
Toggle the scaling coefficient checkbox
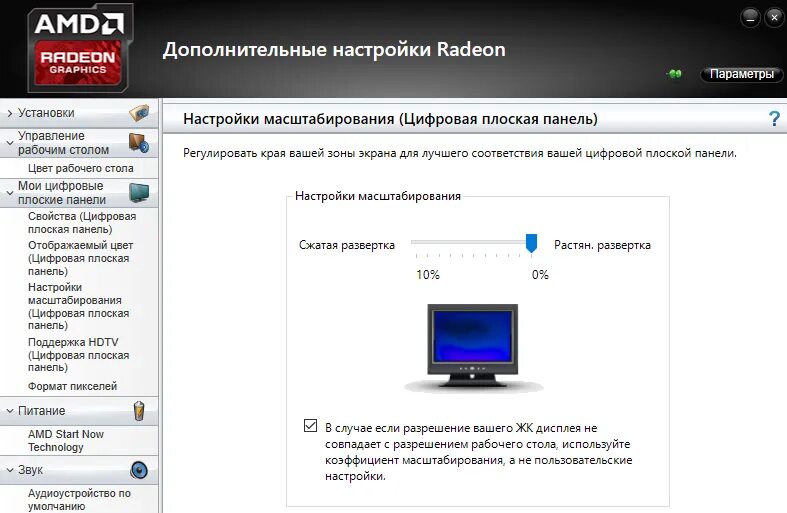[310, 426]
